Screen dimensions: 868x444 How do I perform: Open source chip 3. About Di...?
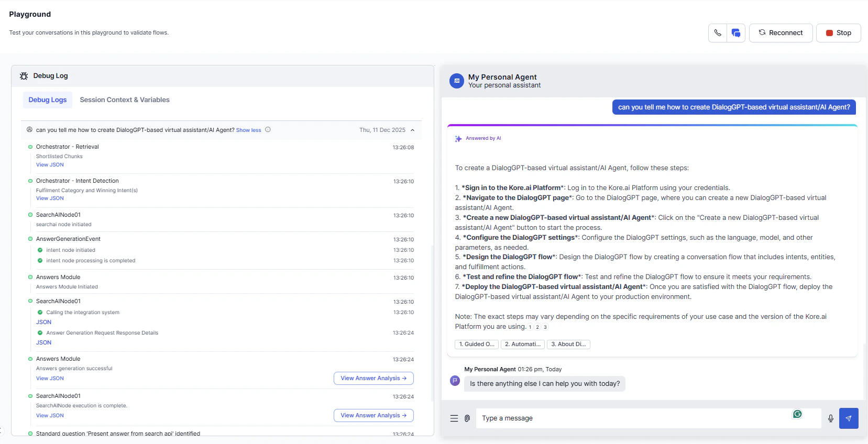(568, 344)
